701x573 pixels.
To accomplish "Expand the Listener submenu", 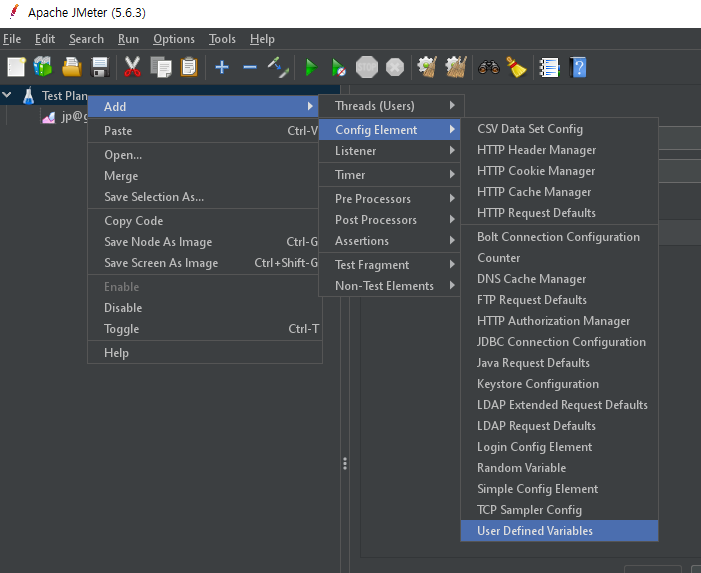I will point(390,151).
